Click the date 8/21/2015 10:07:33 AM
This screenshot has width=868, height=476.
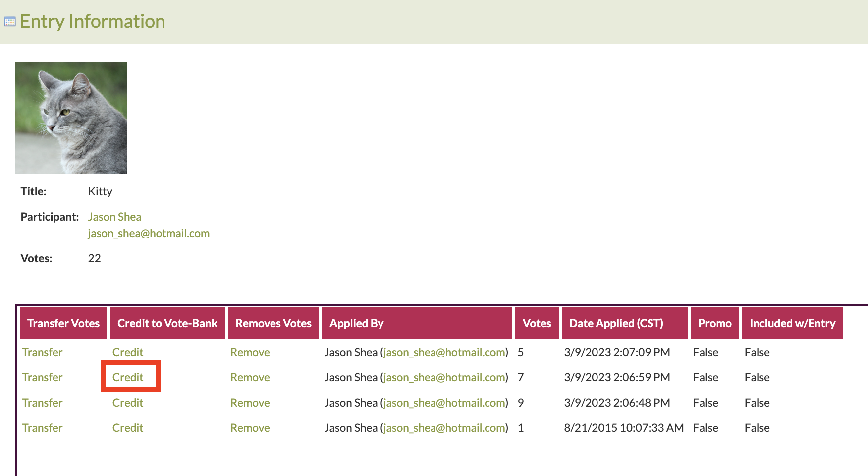(624, 428)
